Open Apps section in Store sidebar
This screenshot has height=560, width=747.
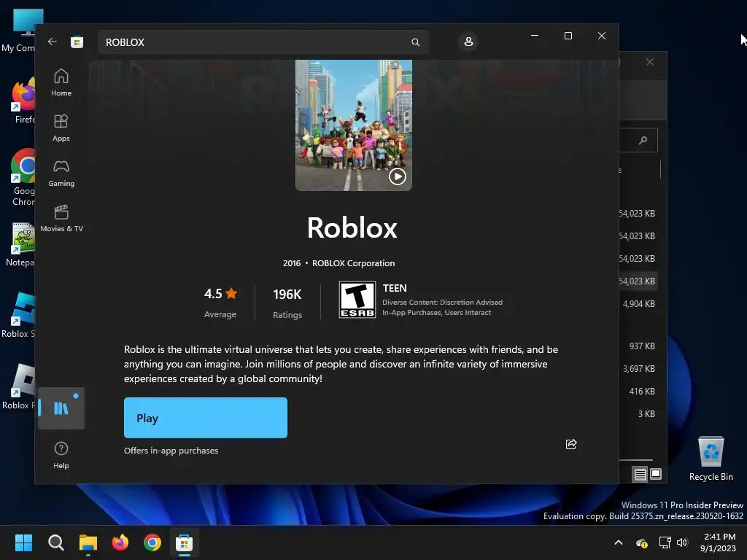point(61,128)
